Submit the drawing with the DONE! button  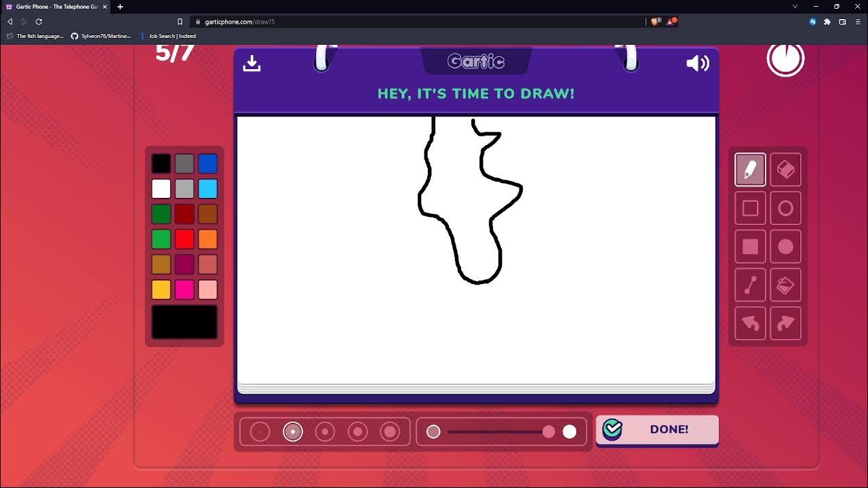pyautogui.click(x=657, y=430)
